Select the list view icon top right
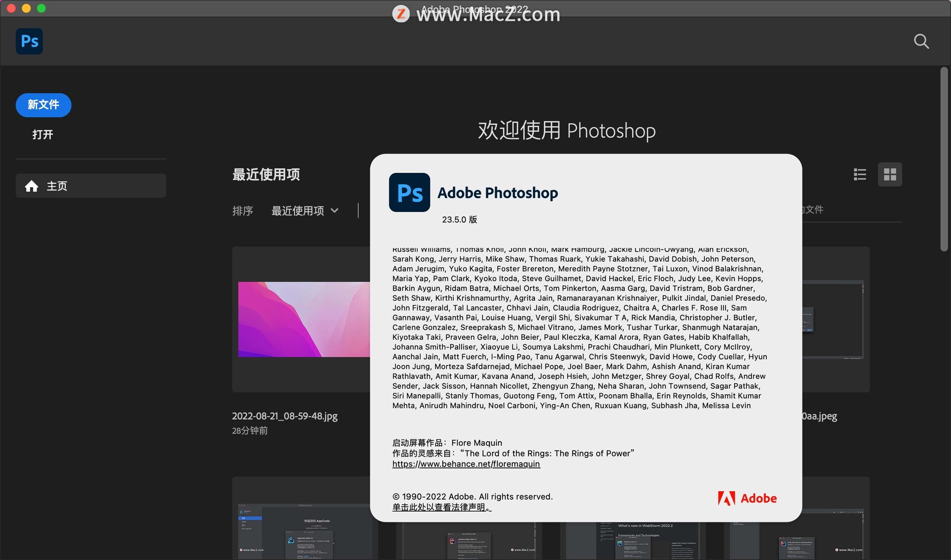The width and height of the screenshot is (951, 560). tap(860, 174)
